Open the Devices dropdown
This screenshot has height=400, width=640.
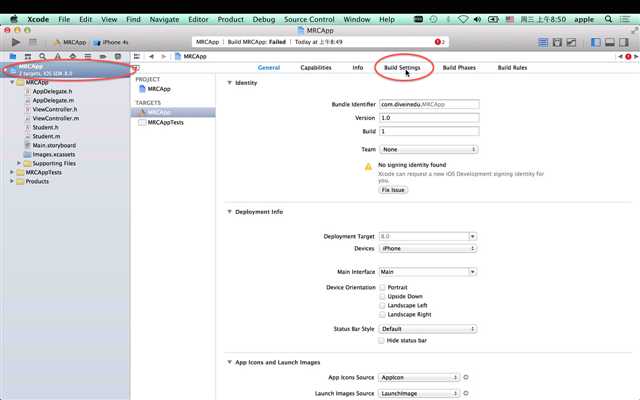coord(428,248)
